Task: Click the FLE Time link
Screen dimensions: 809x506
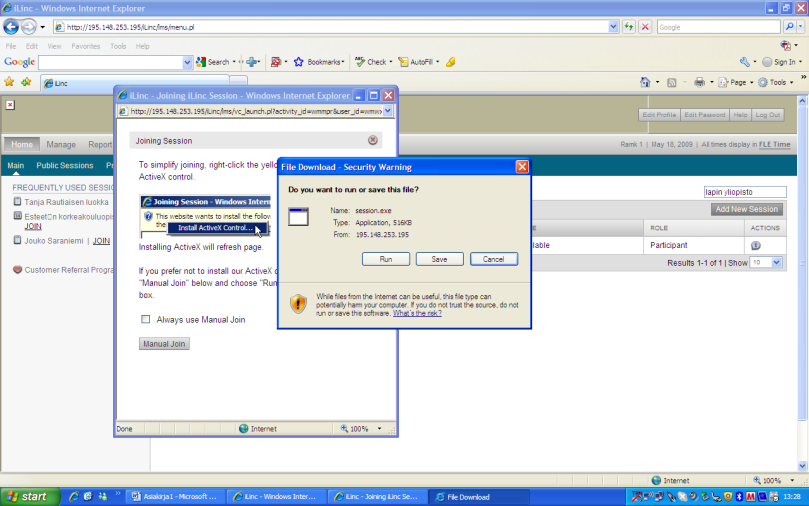Action: [774, 144]
